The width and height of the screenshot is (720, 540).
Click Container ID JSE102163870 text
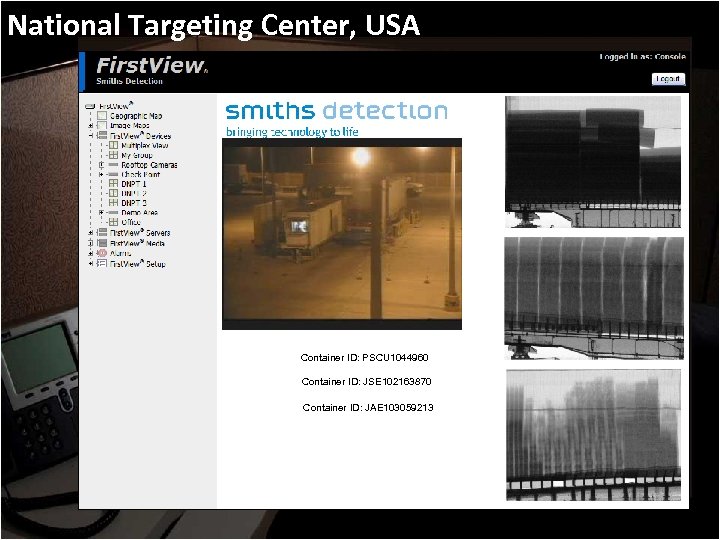(366, 381)
